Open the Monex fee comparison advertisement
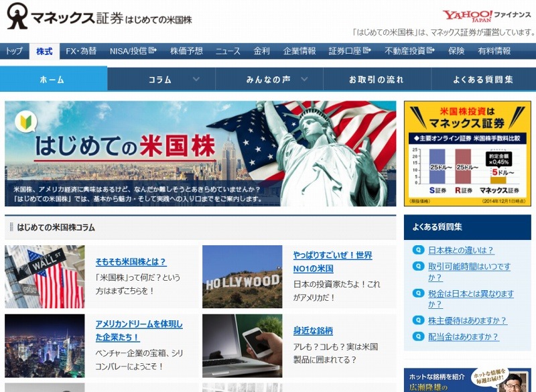 tap(467, 153)
